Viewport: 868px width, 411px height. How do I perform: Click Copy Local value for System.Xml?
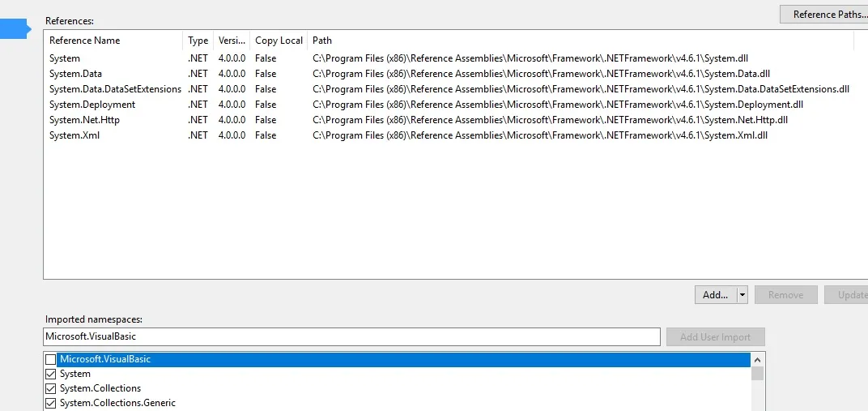266,135
